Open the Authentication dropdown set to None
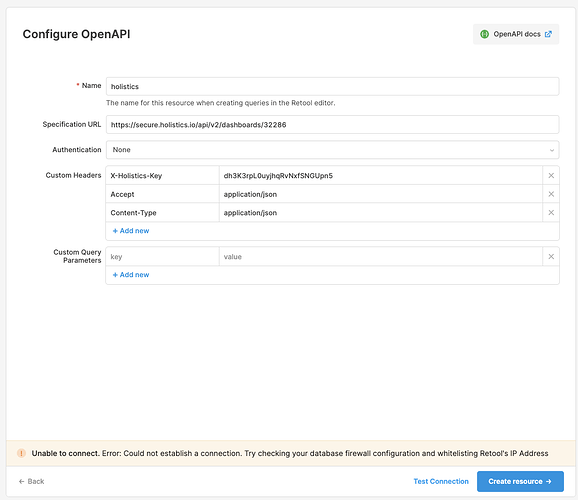 (x=332, y=150)
